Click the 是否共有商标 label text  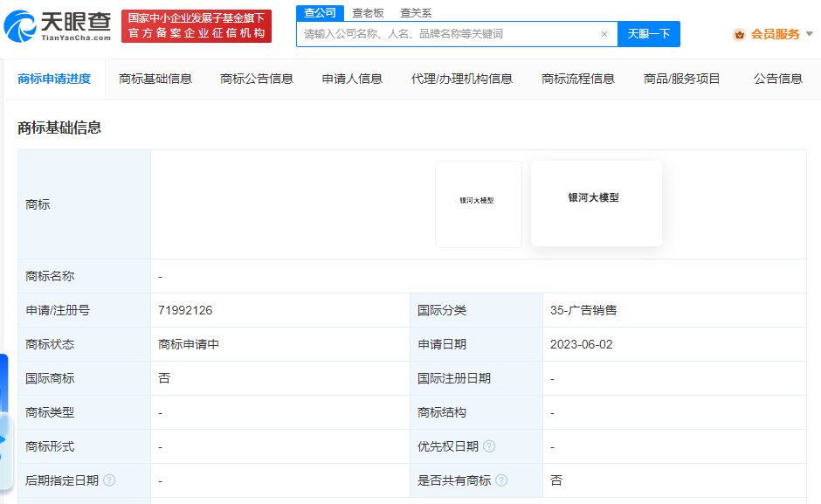[x=454, y=481]
